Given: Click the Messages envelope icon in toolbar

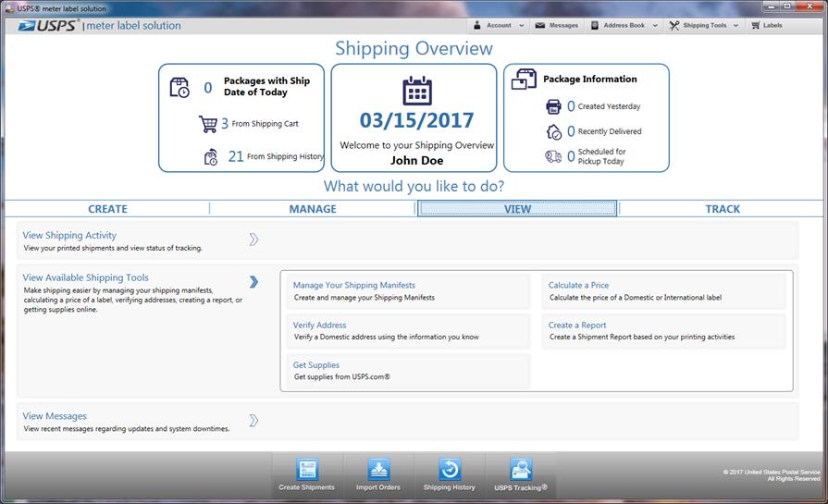Looking at the screenshot, I should point(539,25).
